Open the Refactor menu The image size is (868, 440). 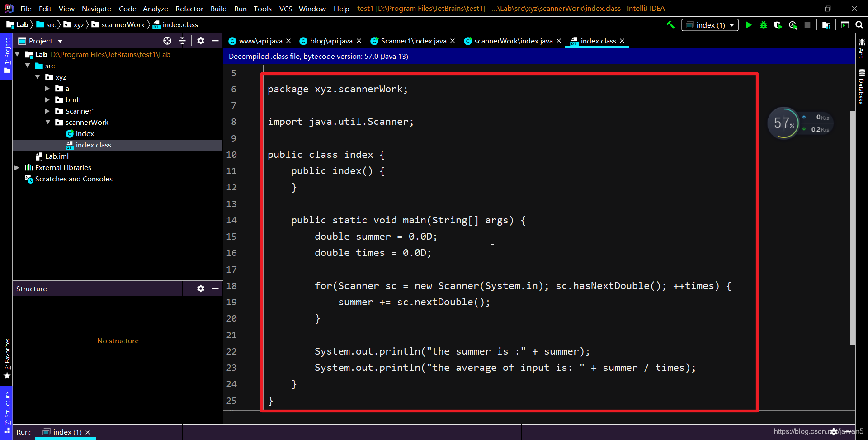point(189,9)
